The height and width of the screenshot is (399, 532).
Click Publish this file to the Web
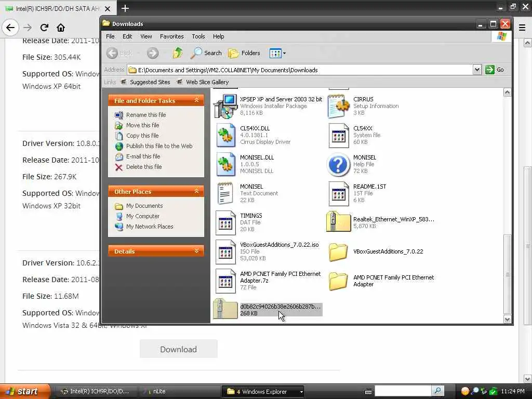coord(159,146)
